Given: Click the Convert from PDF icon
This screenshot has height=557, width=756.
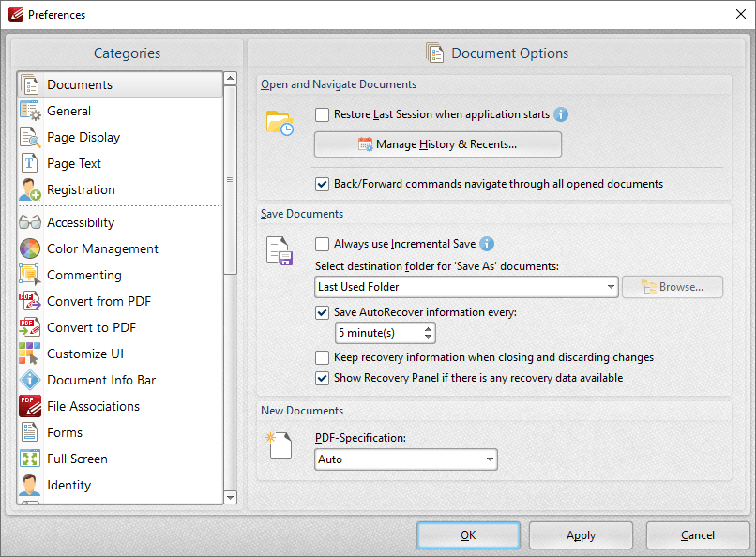Looking at the screenshot, I should pyautogui.click(x=30, y=301).
